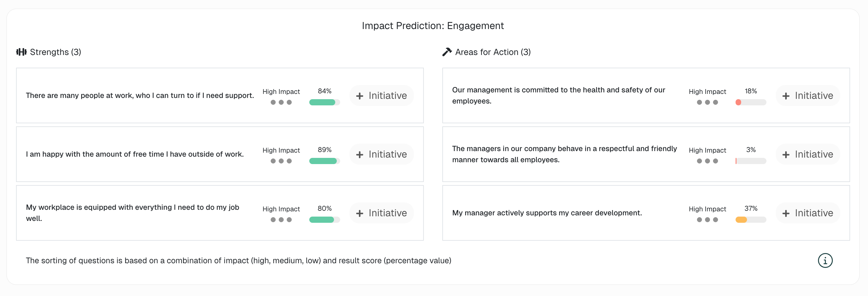The height and width of the screenshot is (296, 868).
Task: Add initiative for health and safety question
Action: (x=807, y=95)
